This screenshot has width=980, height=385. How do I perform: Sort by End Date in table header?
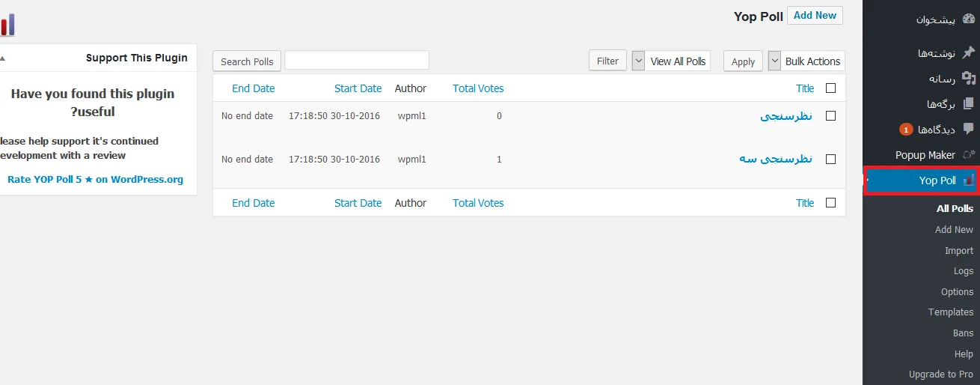tap(253, 88)
